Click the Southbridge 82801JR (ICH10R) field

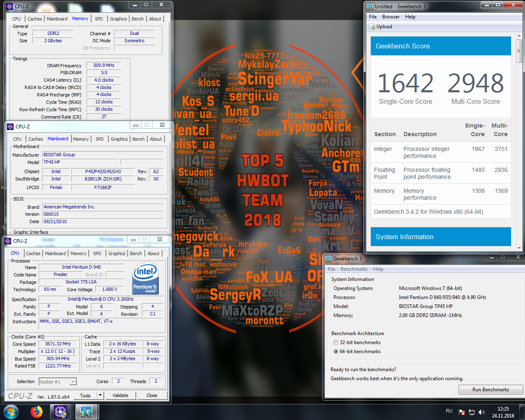pyautogui.click(x=103, y=179)
